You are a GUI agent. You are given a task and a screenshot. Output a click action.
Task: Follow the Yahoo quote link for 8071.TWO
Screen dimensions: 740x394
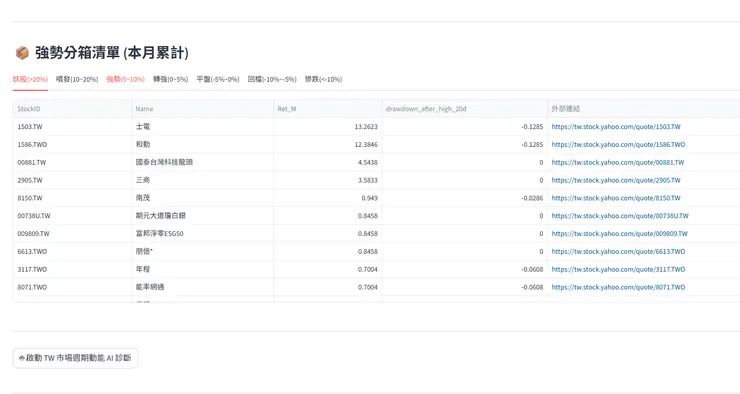tap(618, 287)
